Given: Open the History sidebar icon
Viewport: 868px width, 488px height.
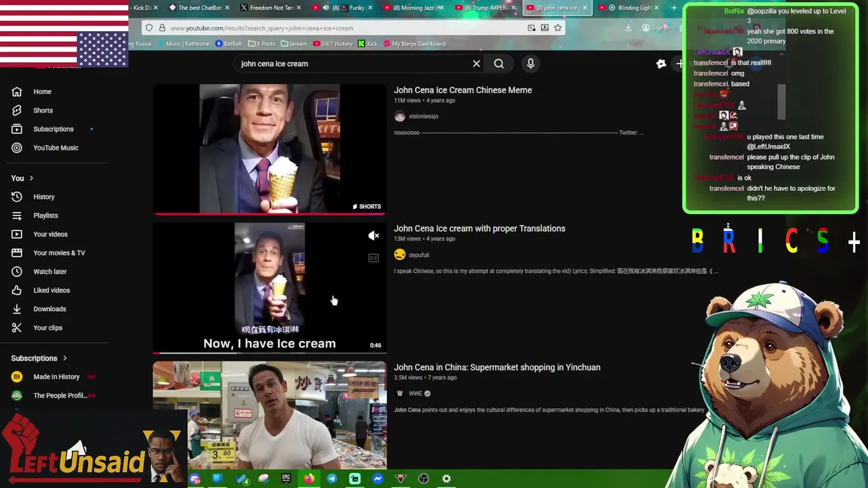Looking at the screenshot, I should tap(17, 197).
